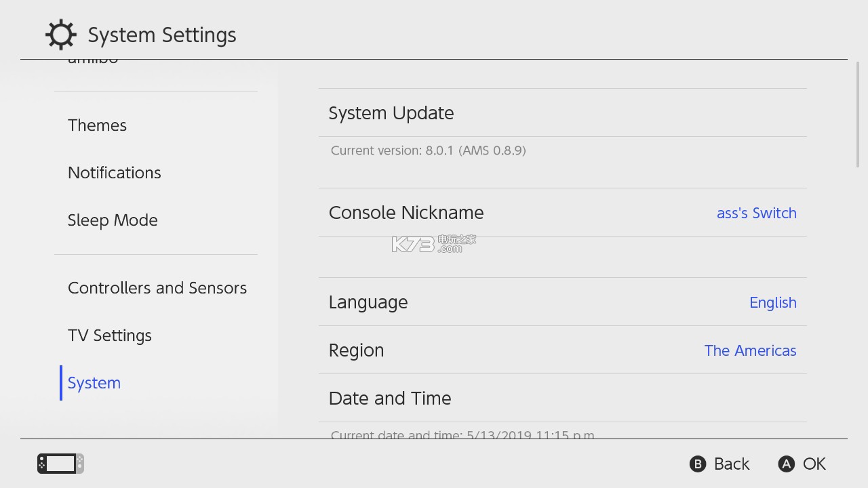This screenshot has width=868, height=488.
Task: Change the language currently set to English
Action: pyautogui.click(x=773, y=302)
